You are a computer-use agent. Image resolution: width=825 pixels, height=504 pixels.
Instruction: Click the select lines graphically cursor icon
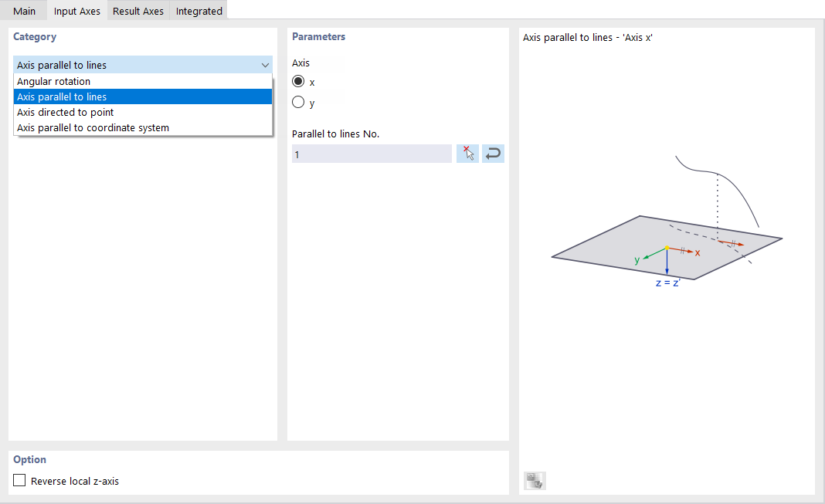pyautogui.click(x=467, y=153)
